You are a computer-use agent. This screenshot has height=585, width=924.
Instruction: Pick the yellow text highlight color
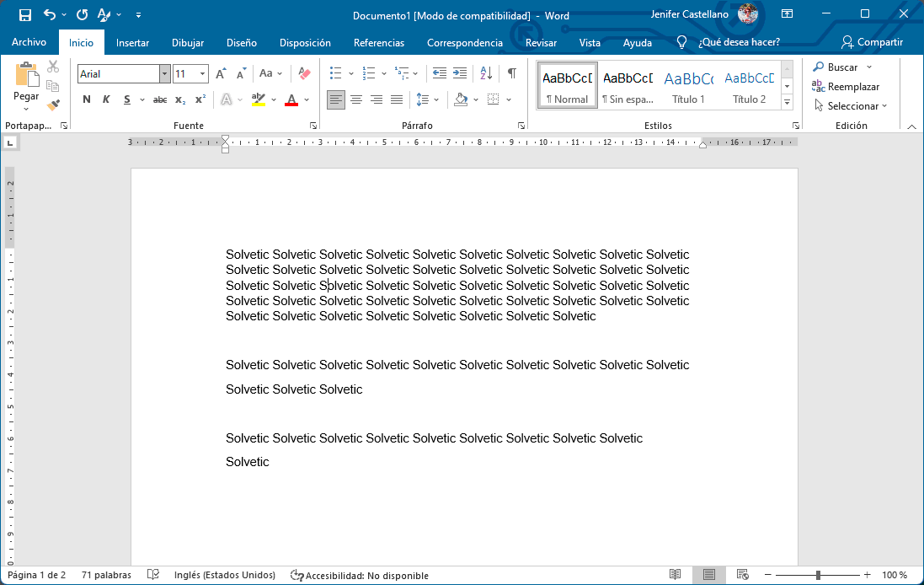pyautogui.click(x=258, y=99)
